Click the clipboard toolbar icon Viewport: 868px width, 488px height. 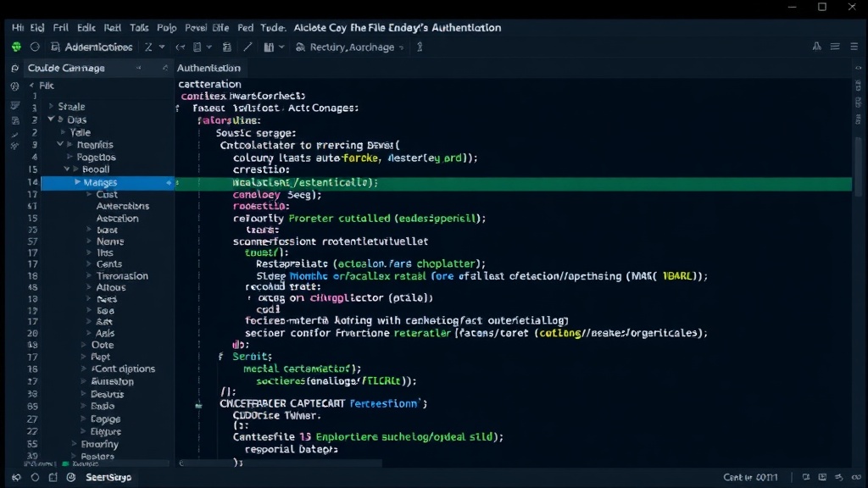pos(227,47)
